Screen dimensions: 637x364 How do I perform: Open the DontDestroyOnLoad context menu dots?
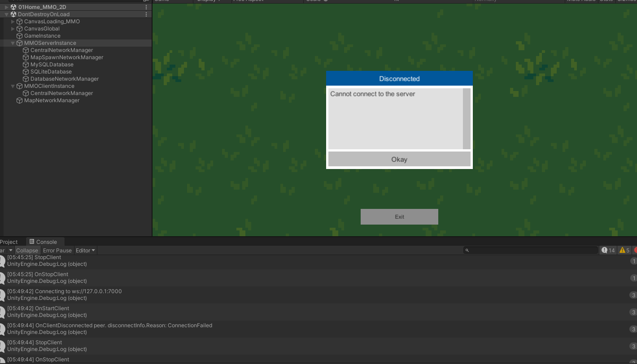pos(146,14)
